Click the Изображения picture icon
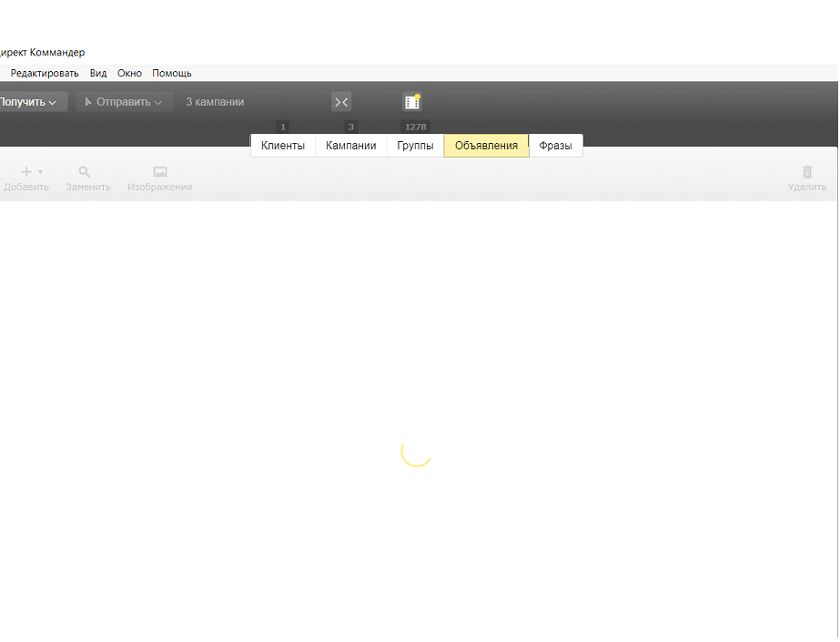The height and width of the screenshot is (642, 840). coord(160,171)
